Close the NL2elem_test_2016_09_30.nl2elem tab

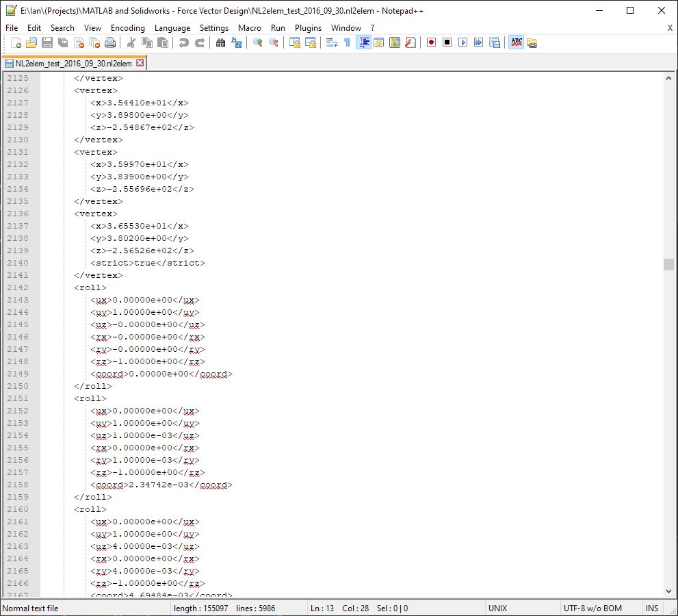tap(140, 63)
